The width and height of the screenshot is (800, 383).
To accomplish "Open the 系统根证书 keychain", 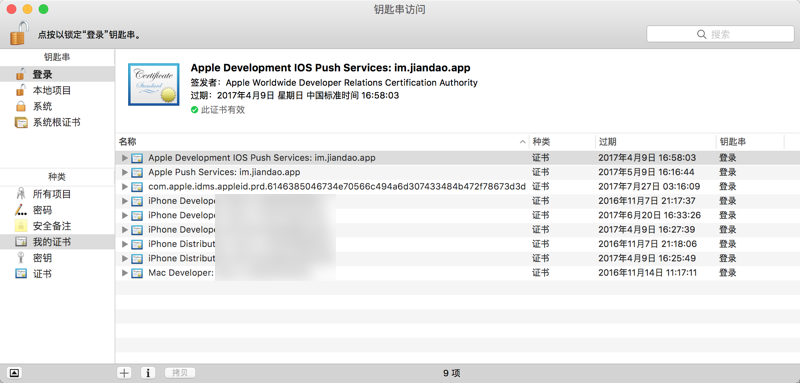I will 57,122.
